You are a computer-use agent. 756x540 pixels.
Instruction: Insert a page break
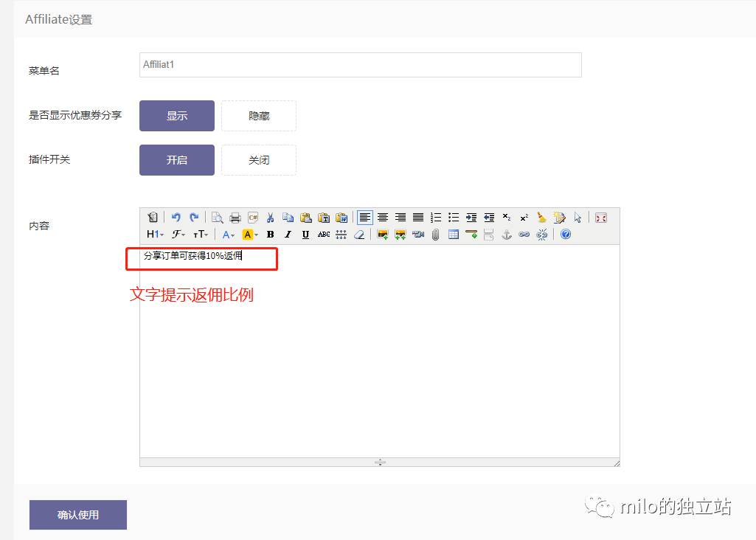489,235
